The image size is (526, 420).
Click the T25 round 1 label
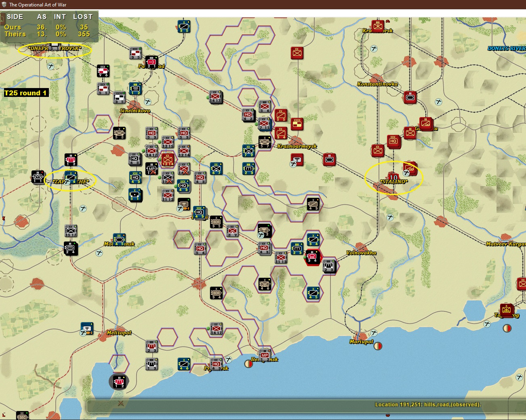(25, 93)
